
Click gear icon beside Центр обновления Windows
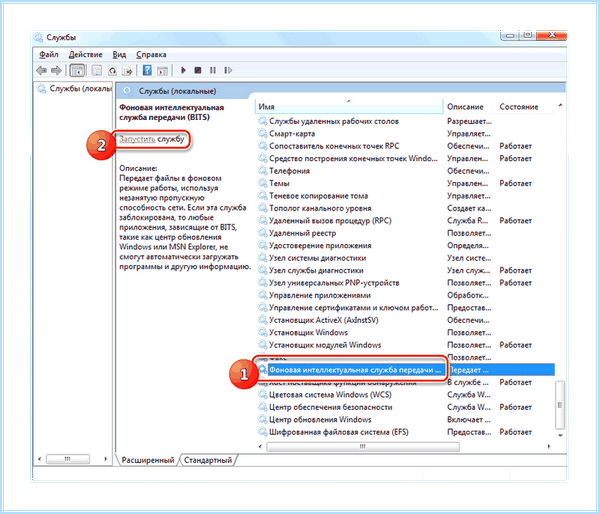(x=262, y=419)
